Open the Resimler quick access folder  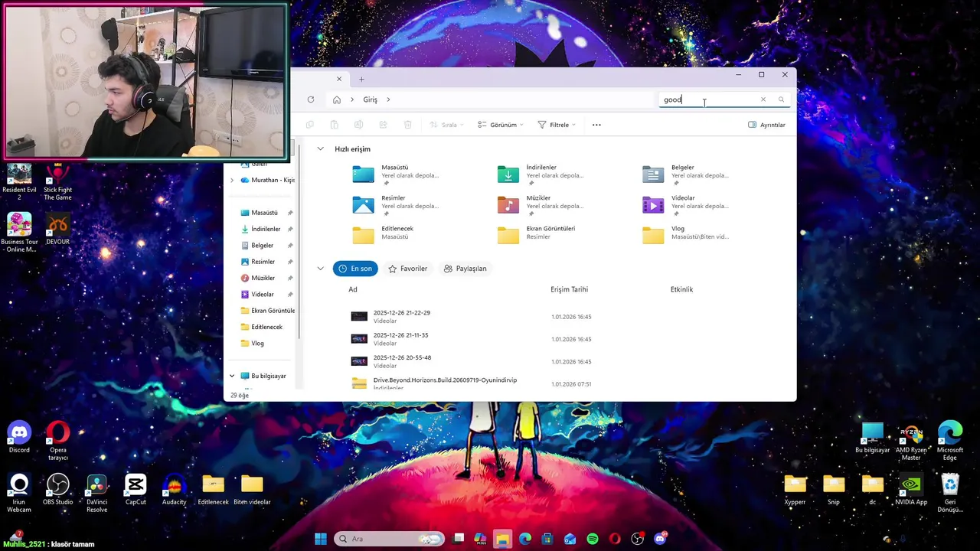tap(395, 205)
